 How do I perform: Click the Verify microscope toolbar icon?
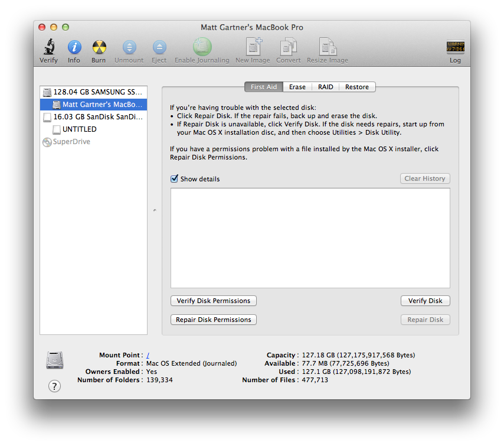pyautogui.click(x=49, y=47)
